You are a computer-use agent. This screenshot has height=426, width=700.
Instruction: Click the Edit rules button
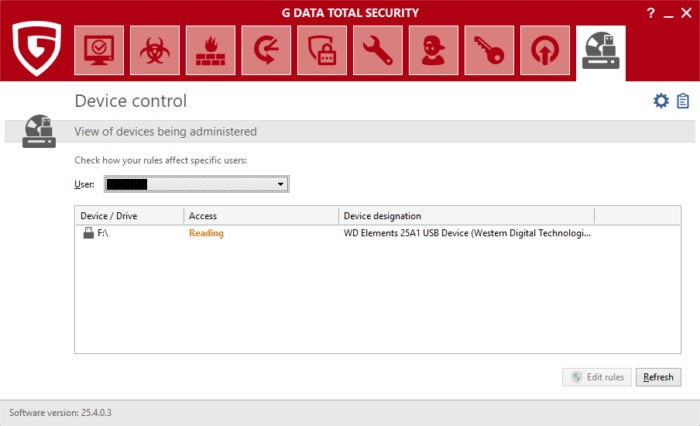pos(597,377)
